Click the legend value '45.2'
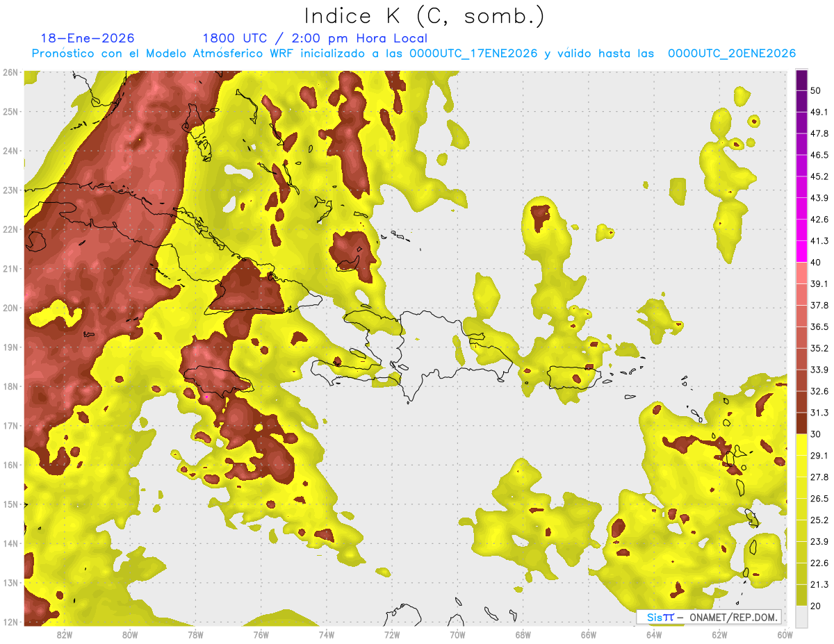 point(819,176)
